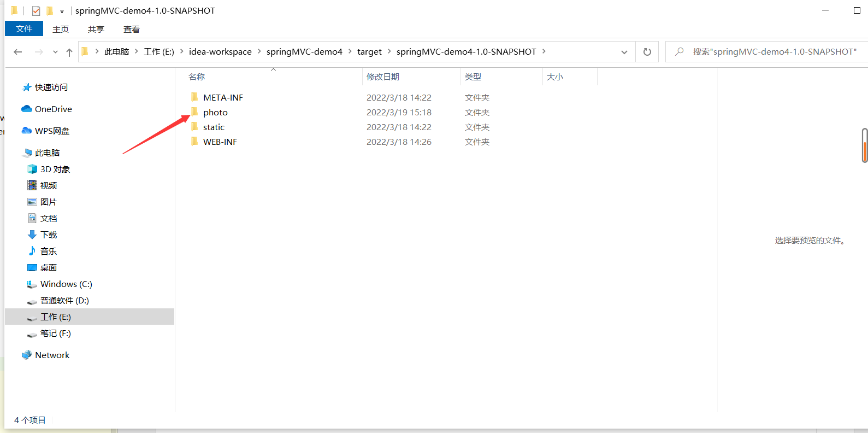Click springMVC-demo4-1.0-SNAPSHOT breadcrumb segment
The height and width of the screenshot is (433, 868).
467,51
